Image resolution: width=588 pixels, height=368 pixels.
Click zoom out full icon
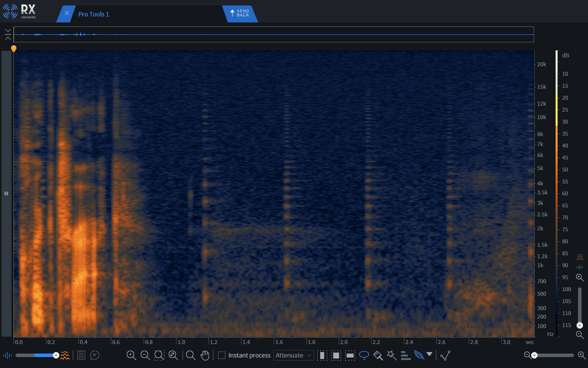(x=173, y=355)
